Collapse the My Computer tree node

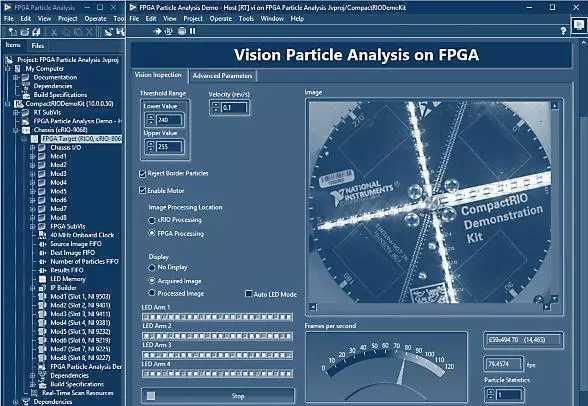[8, 69]
